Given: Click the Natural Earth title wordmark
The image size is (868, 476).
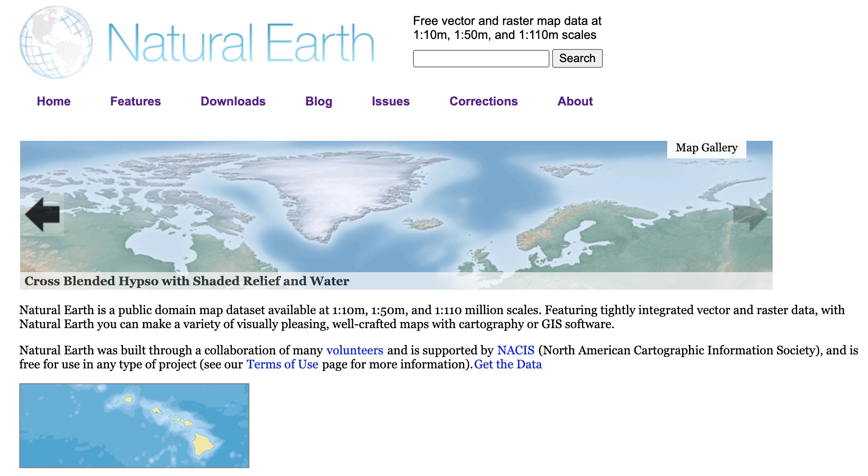Looking at the screenshot, I should click(241, 43).
